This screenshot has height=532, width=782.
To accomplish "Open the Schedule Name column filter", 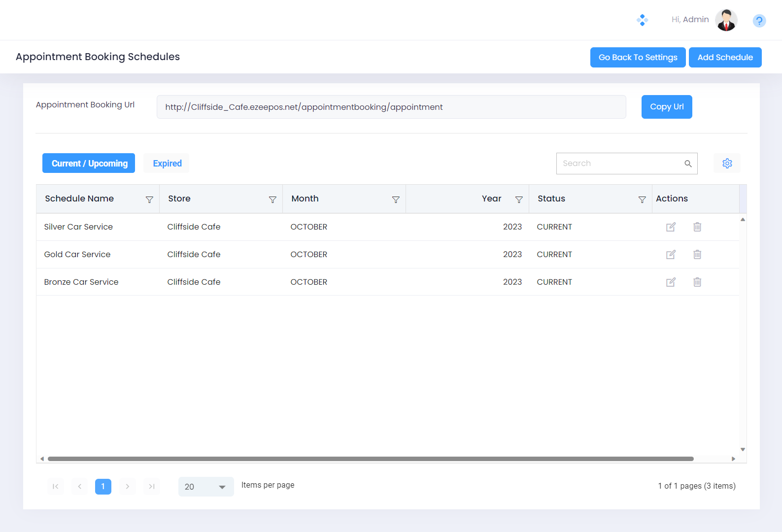I will coord(149,199).
